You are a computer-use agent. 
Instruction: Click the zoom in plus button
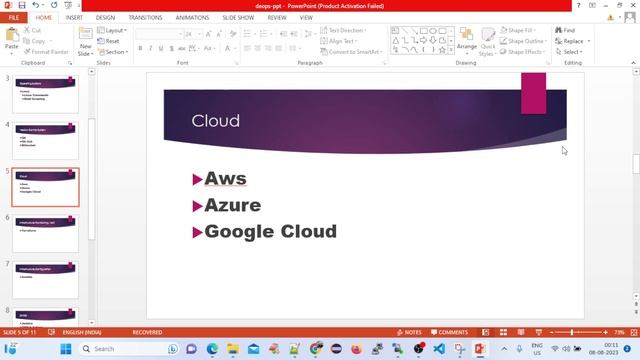pyautogui.click(x=605, y=332)
